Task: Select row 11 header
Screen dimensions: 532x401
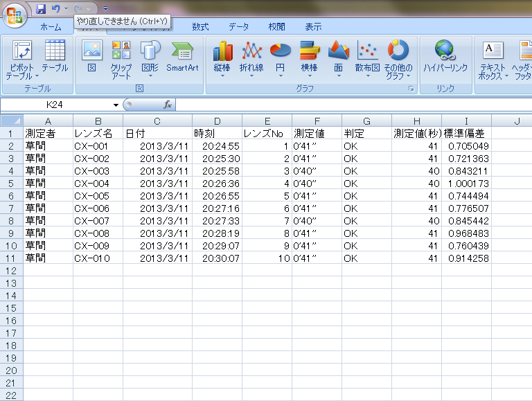Action: pos(12,258)
